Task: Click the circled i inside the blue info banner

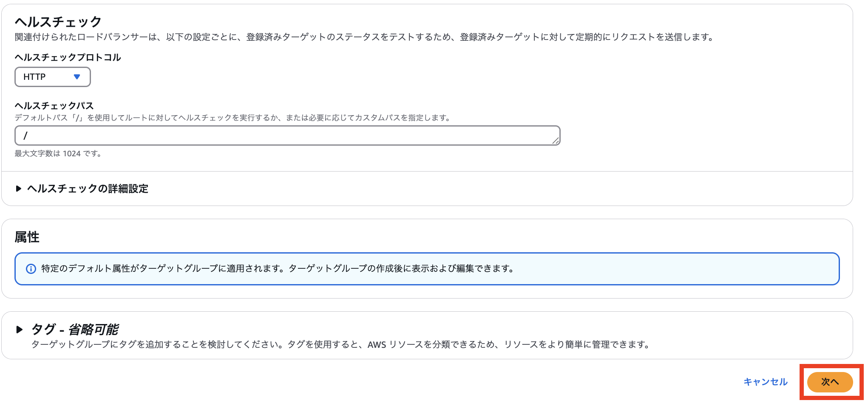Action: click(31, 268)
